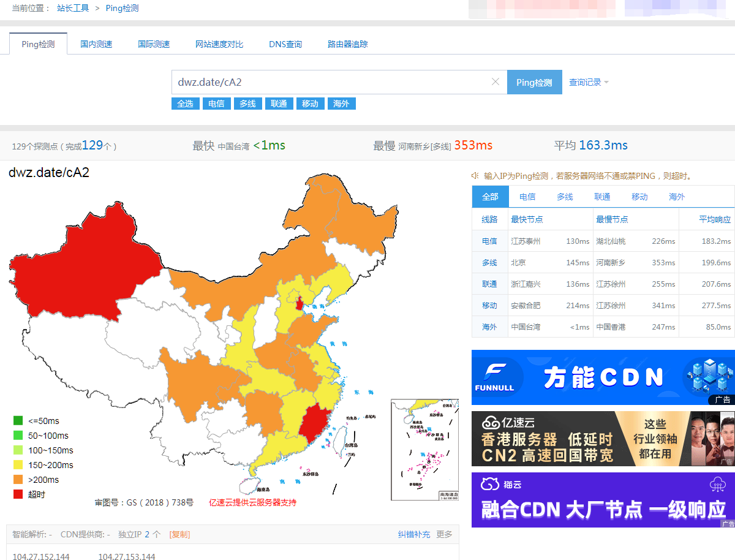
Task: Enable the 全选 filter option
Action: 185,104
